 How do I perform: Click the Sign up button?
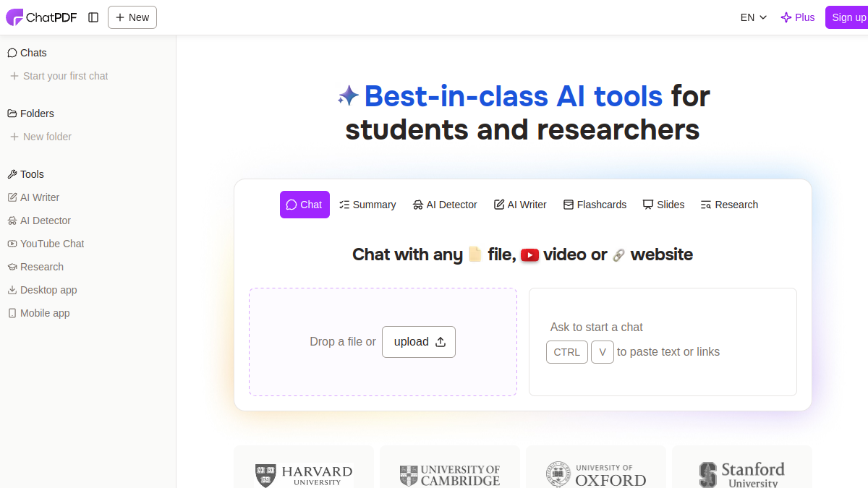pyautogui.click(x=846, y=17)
